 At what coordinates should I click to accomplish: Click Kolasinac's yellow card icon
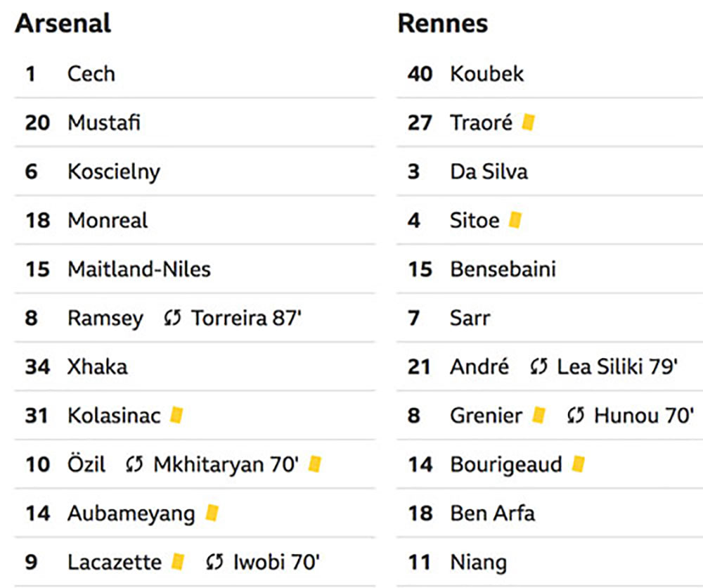coord(176,415)
